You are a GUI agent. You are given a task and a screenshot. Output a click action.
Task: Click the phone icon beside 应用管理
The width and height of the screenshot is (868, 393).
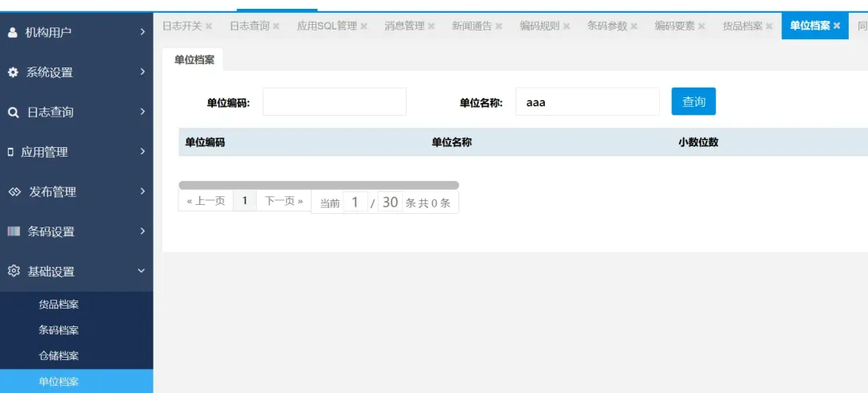coord(10,152)
